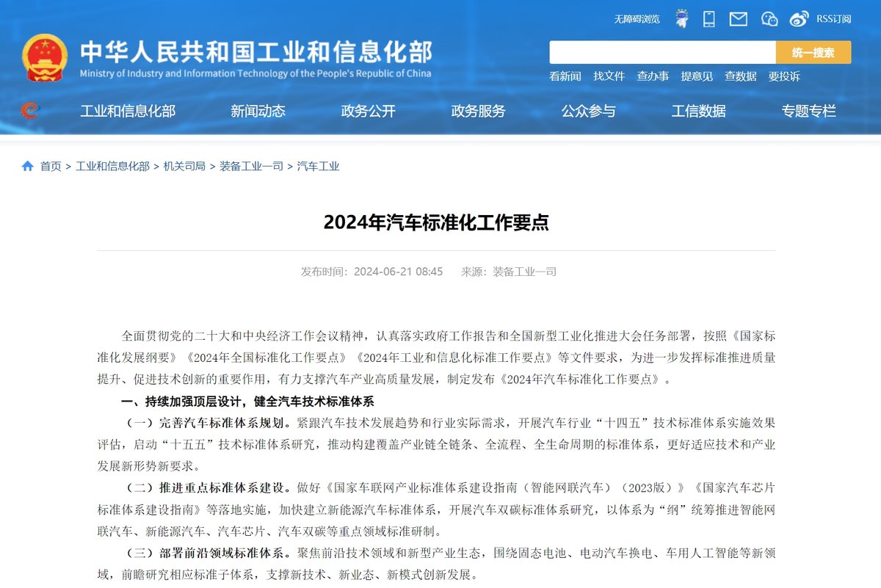Select 查办事 search shortcut
Screen dimensions: 881x588
653,76
